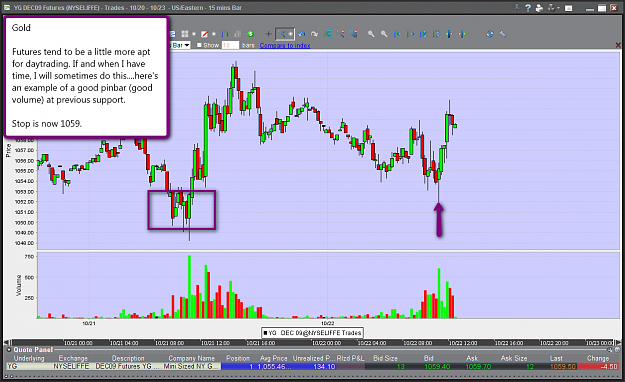Open help with the question mark icon

click(x=528, y=8)
